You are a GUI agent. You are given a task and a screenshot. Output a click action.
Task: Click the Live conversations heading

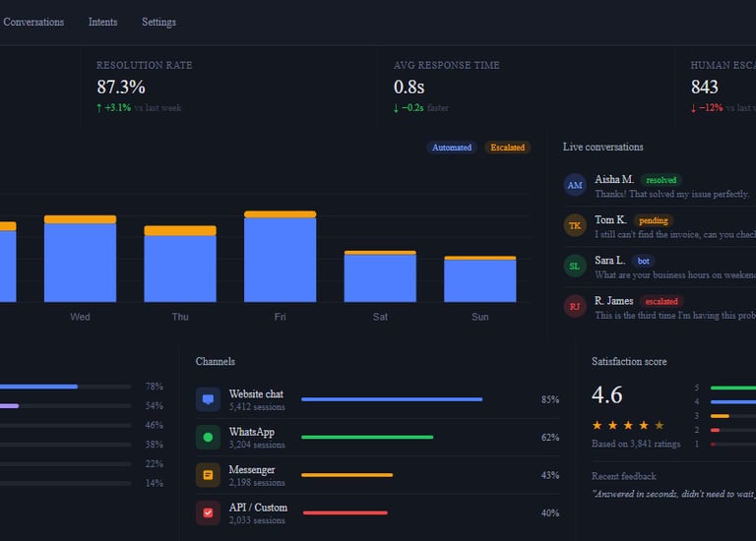coord(603,147)
